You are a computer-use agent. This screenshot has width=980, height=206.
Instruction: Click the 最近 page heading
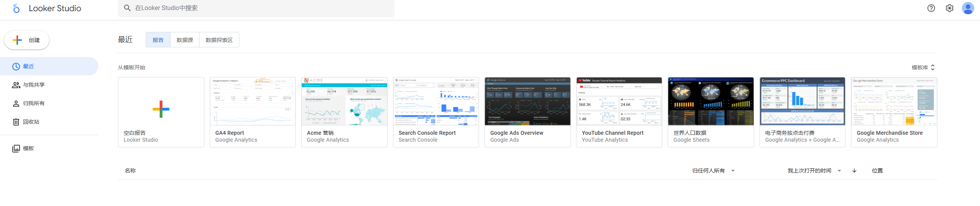(x=125, y=40)
